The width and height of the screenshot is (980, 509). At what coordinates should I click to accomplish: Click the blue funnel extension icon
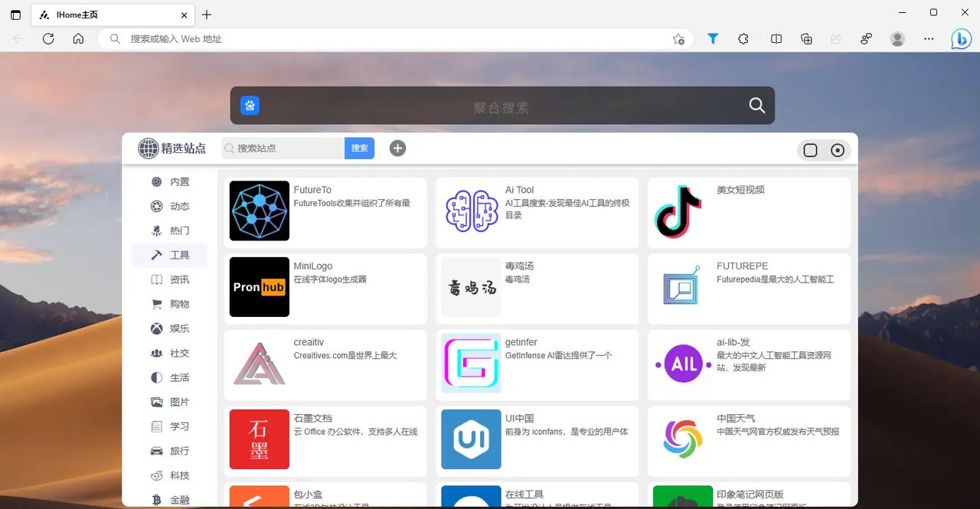click(x=713, y=38)
